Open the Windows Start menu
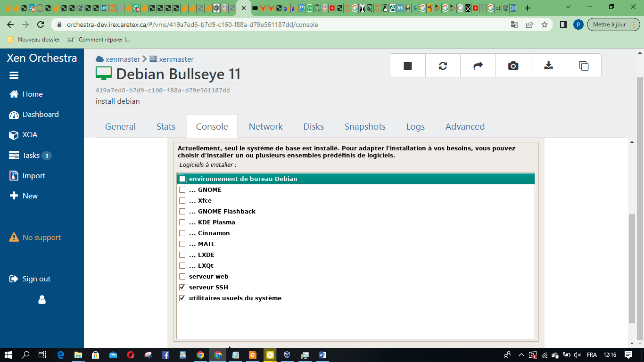644x362 pixels. 8,354
